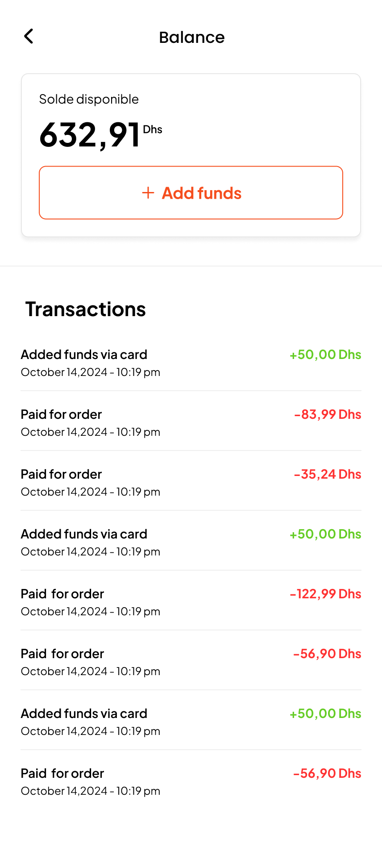Click the date under the 83,99 order
The height and width of the screenshot is (868, 382).
pyautogui.click(x=91, y=432)
